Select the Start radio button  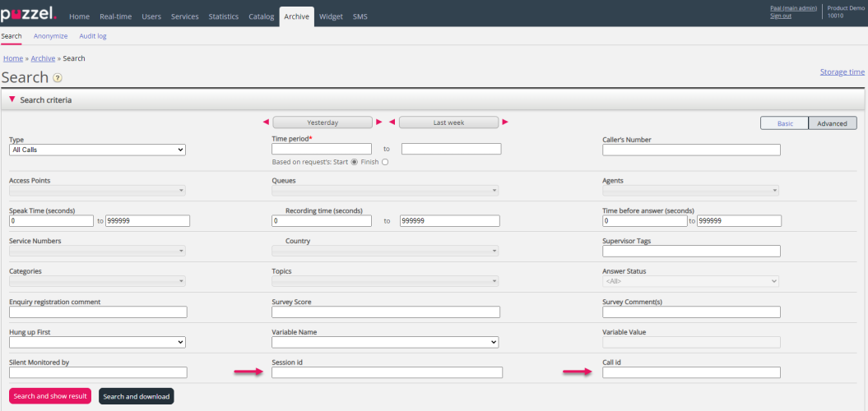(x=355, y=162)
